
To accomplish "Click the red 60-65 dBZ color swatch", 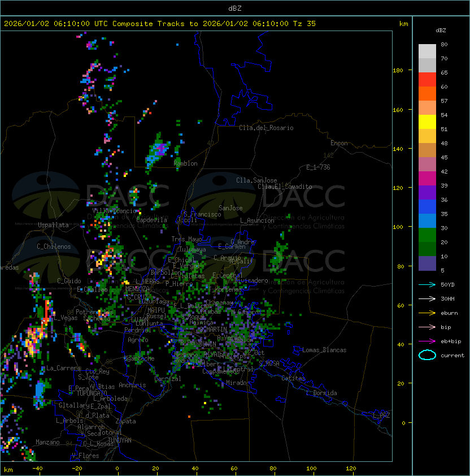I will coord(427,80).
